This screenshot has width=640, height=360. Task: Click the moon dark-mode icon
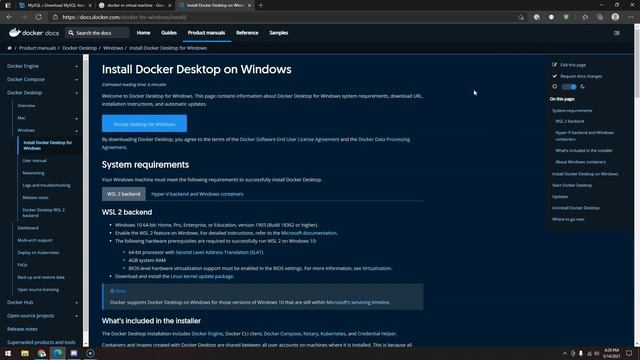point(582,87)
